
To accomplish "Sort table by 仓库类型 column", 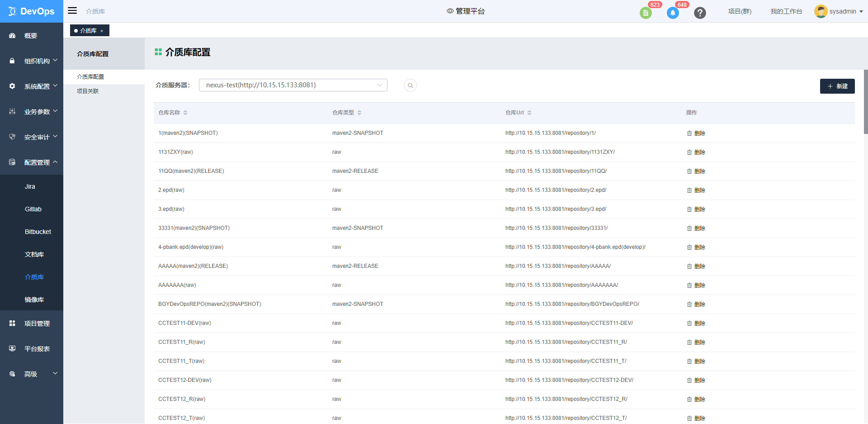I will [359, 113].
